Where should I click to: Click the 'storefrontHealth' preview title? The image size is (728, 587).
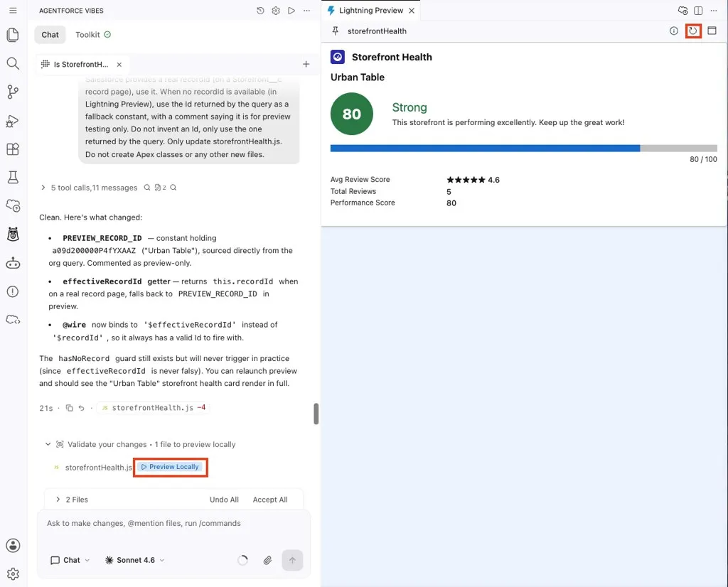(377, 31)
